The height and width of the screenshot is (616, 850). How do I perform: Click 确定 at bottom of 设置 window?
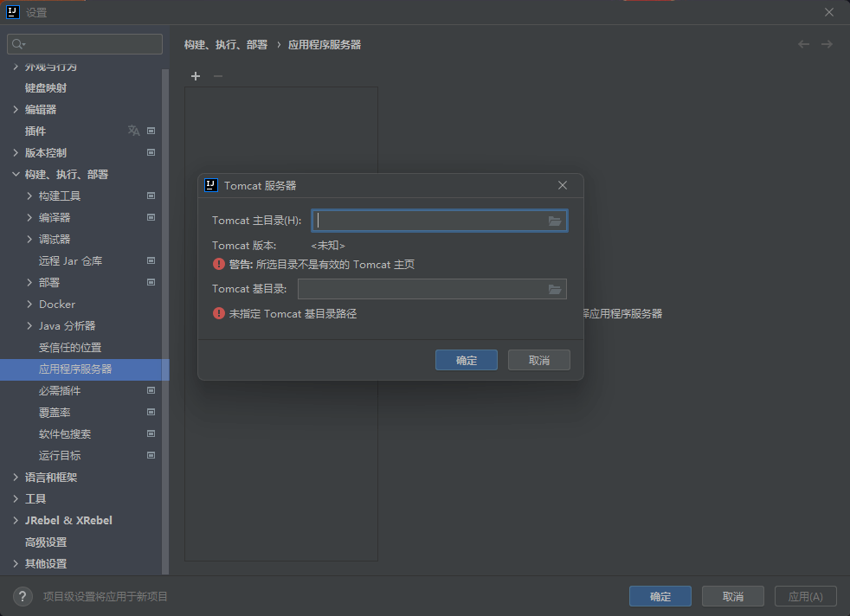[660, 596]
